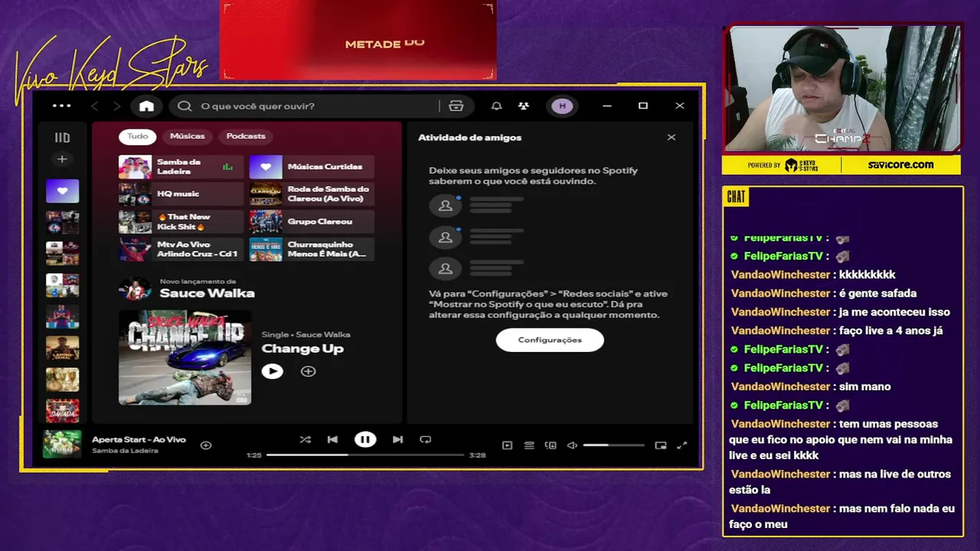Open the HQ music playlist

pyautogui.click(x=181, y=194)
